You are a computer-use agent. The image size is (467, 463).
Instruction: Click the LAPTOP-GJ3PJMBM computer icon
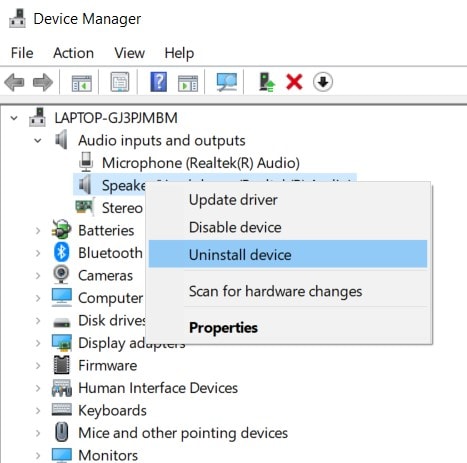tap(37, 117)
